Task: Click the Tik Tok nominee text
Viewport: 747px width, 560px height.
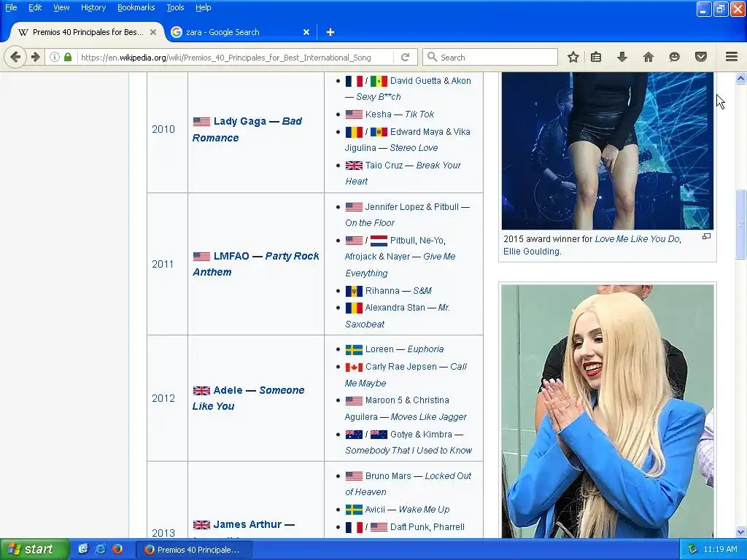Action: click(419, 114)
